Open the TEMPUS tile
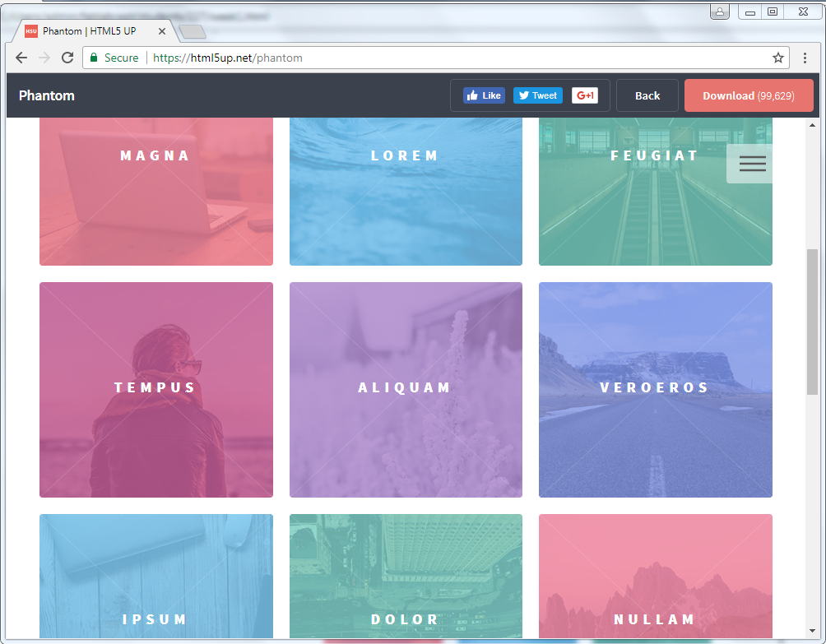826x644 pixels. tap(156, 390)
